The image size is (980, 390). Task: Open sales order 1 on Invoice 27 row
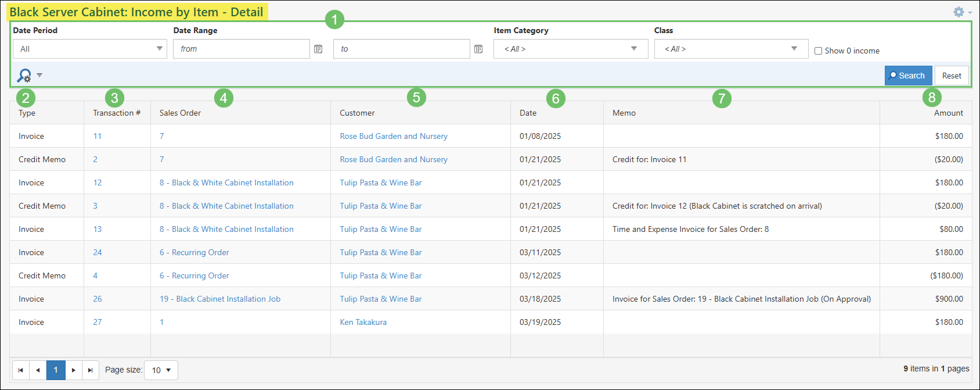[x=162, y=322]
